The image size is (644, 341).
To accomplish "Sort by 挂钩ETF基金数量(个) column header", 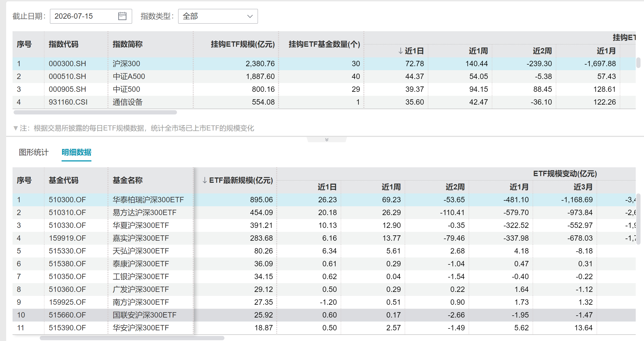I will click(324, 44).
